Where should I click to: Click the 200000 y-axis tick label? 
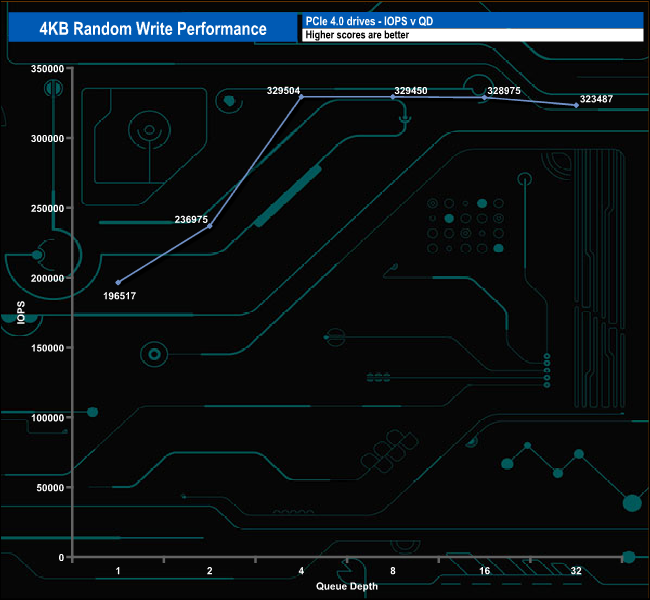48,278
